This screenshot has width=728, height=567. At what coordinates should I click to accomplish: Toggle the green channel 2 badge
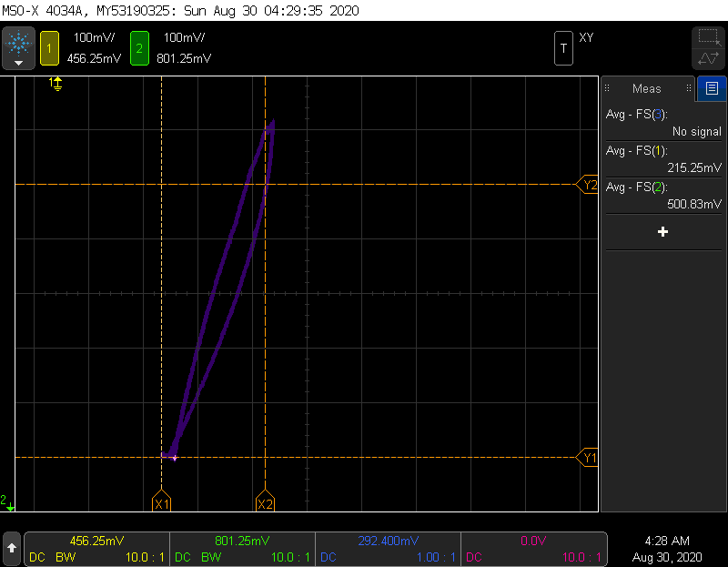tap(138, 48)
